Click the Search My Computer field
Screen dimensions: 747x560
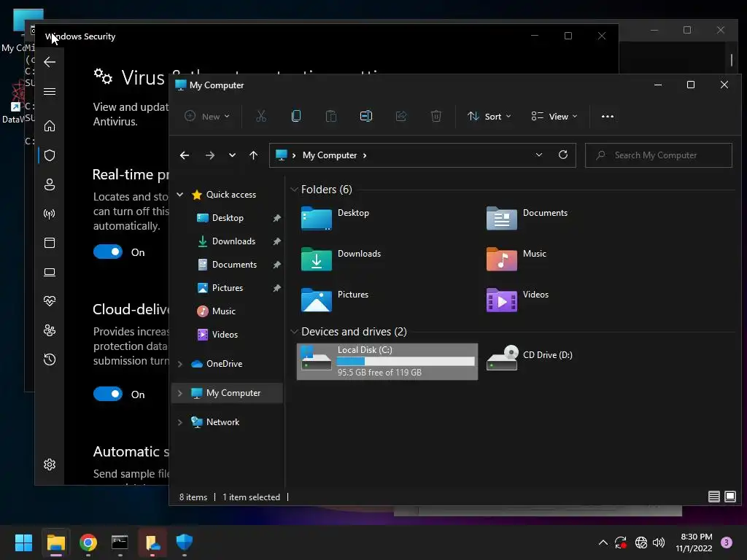pos(659,155)
